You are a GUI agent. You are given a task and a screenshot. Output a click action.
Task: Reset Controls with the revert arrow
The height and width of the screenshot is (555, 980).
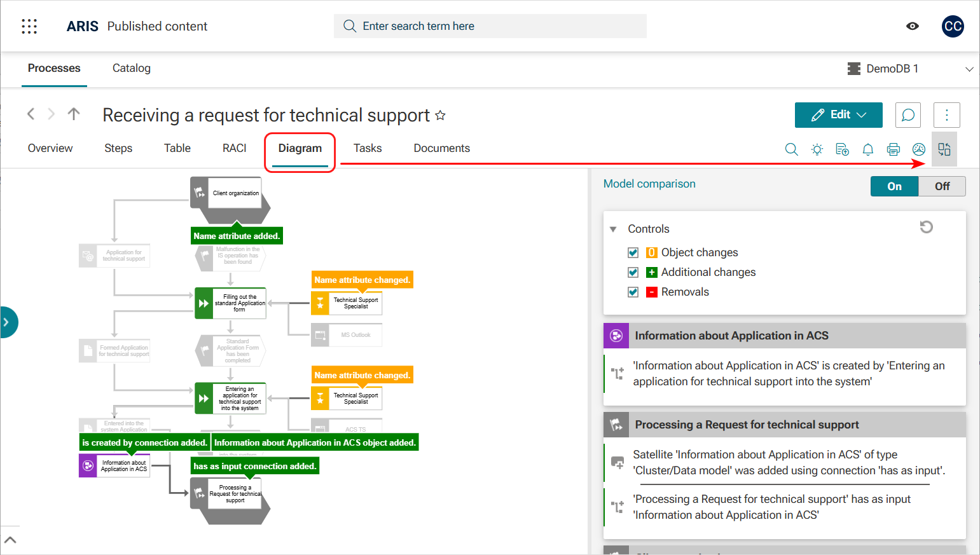tap(927, 227)
